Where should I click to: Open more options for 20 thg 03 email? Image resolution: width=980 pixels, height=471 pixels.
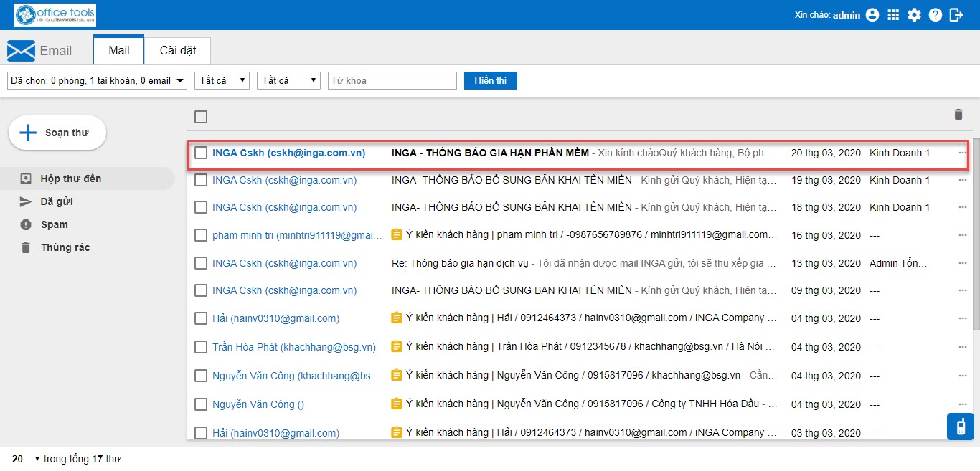(962, 153)
